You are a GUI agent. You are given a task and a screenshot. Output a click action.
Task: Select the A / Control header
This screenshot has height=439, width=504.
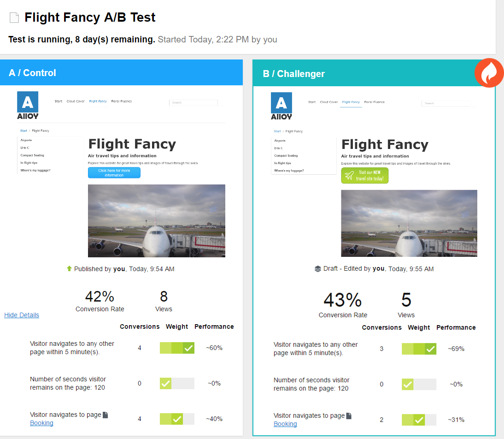pyautogui.click(x=121, y=73)
